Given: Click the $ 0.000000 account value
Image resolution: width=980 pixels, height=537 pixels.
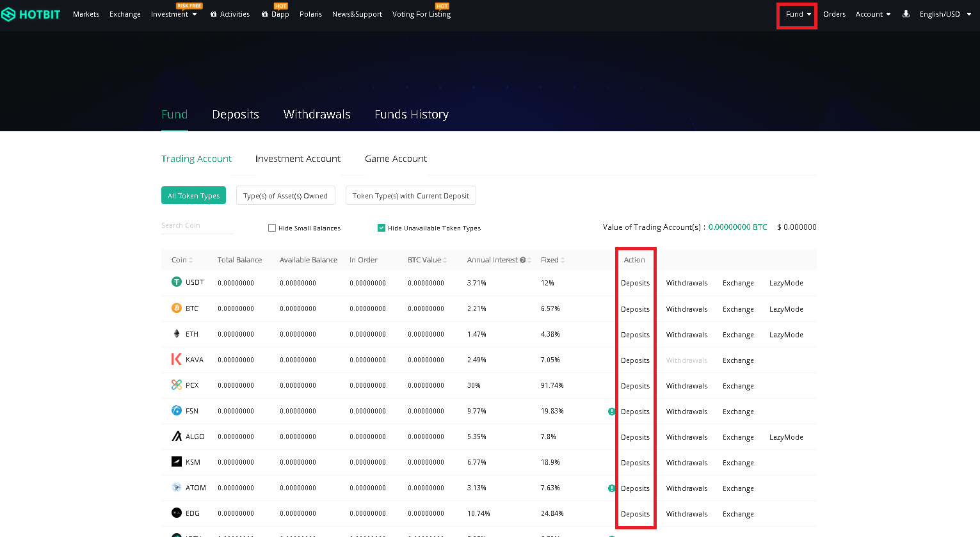Looking at the screenshot, I should (797, 227).
